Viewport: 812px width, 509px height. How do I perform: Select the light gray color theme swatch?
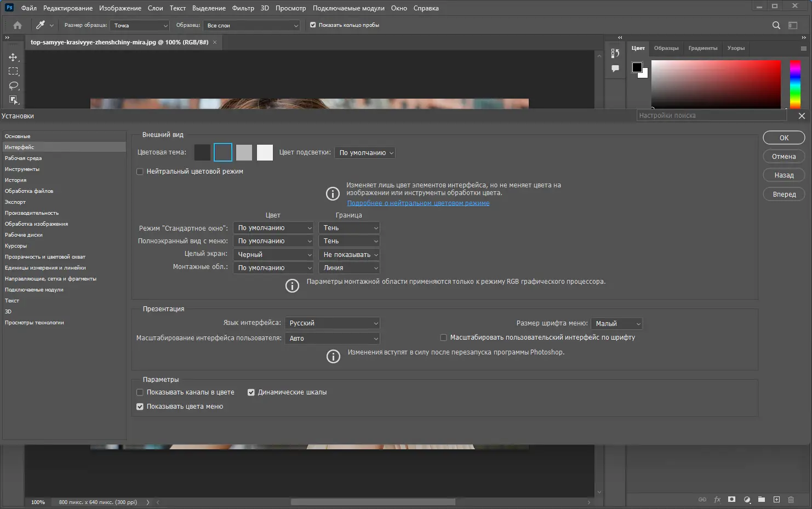[x=244, y=152]
